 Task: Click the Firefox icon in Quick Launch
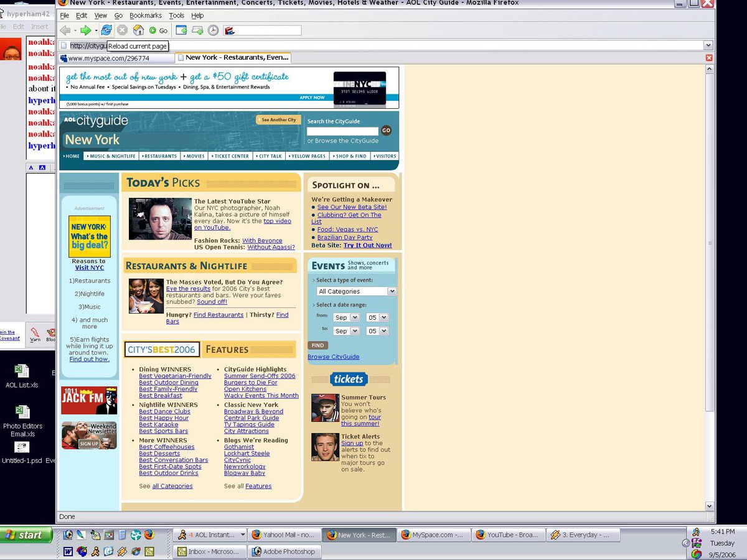[149, 534]
